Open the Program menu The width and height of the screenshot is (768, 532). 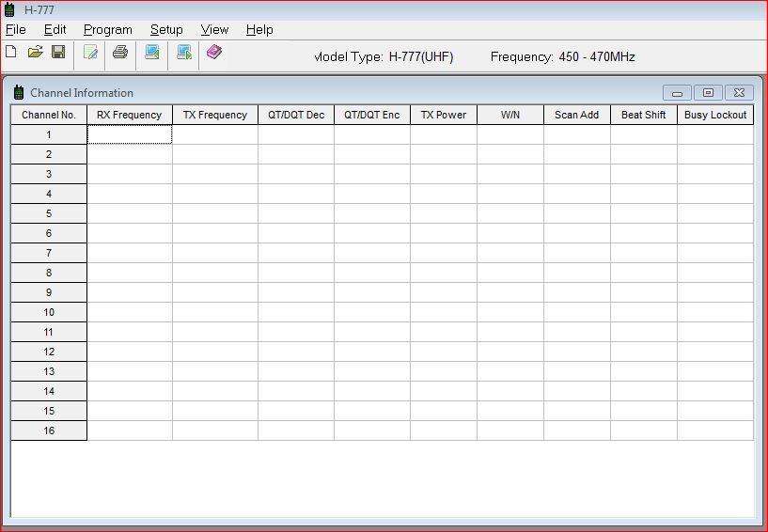(107, 29)
